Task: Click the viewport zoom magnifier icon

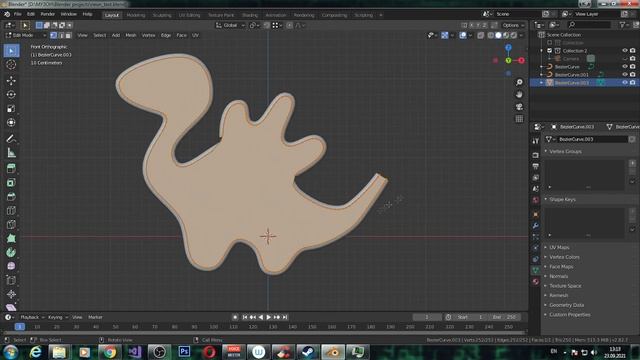Action: tap(519, 82)
